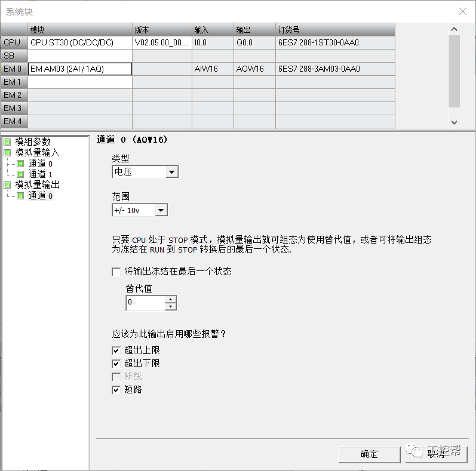Image resolution: width=476 pixels, height=471 pixels.
Task: Uncheck the 短路 alarm checkbox
Action: tap(116, 390)
